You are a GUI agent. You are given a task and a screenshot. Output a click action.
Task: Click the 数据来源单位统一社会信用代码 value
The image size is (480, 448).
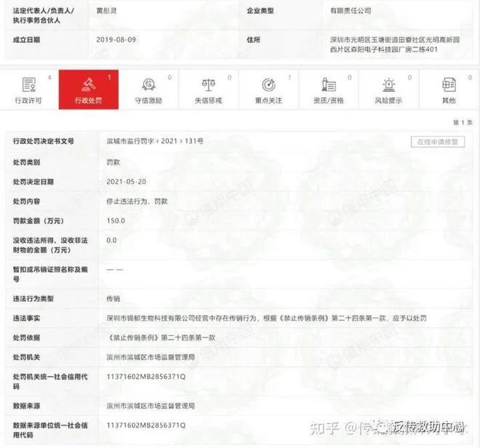coord(146,425)
